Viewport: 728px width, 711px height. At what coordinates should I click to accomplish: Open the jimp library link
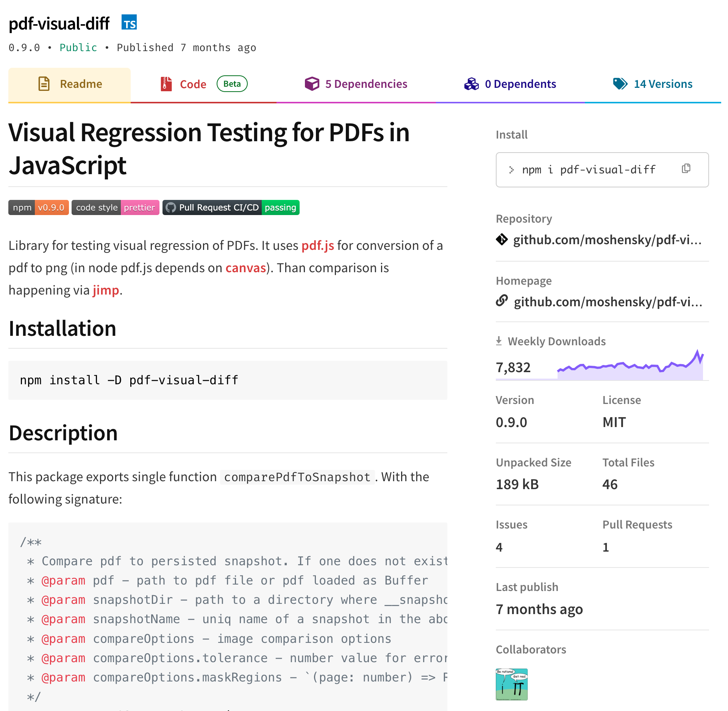click(x=106, y=290)
